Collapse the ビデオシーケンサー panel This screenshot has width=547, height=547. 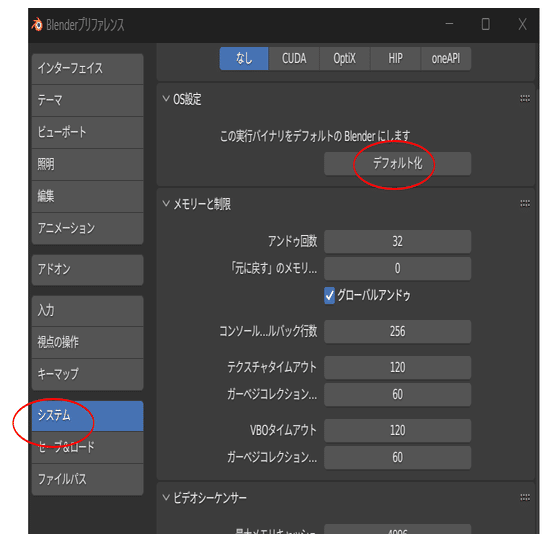(x=166, y=497)
